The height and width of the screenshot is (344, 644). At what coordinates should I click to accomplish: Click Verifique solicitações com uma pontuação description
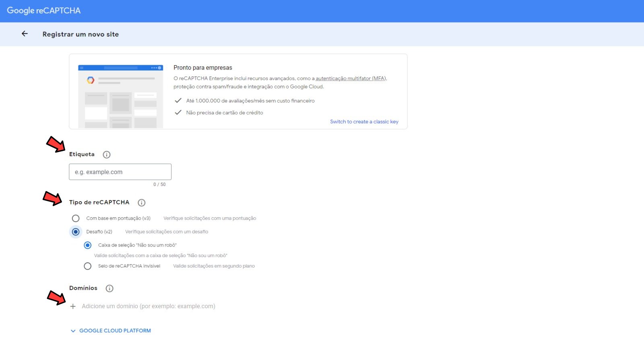click(x=210, y=218)
